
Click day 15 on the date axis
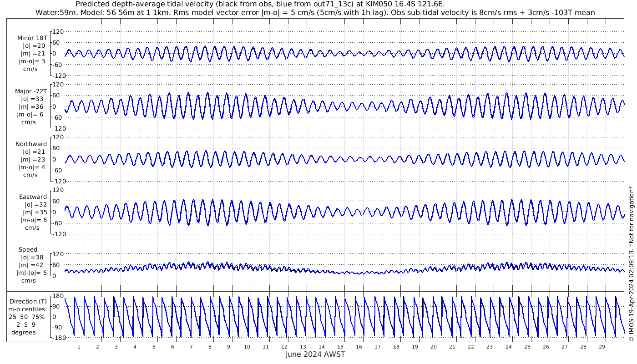pyautogui.click(x=340, y=347)
